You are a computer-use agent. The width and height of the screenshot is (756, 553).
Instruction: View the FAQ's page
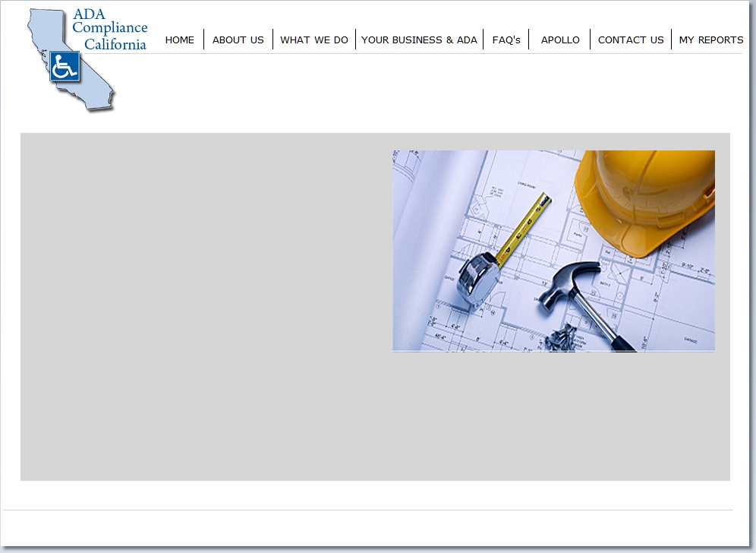[506, 40]
